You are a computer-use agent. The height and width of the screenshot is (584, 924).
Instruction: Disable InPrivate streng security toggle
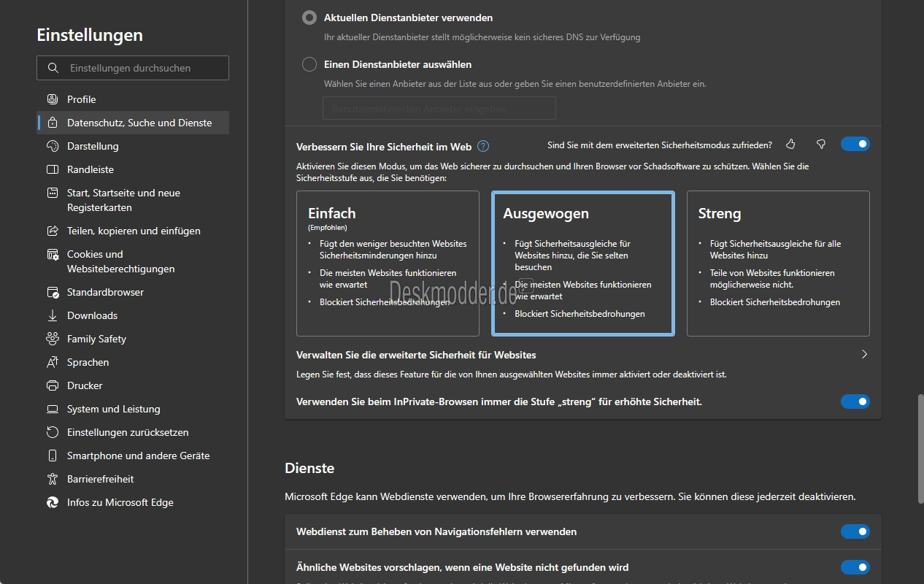tap(855, 401)
